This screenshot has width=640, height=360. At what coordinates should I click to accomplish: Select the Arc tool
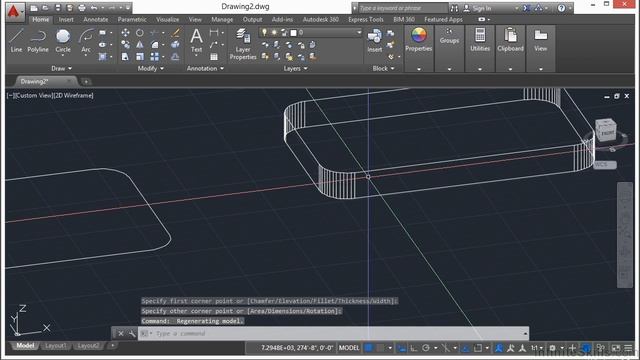[86, 40]
